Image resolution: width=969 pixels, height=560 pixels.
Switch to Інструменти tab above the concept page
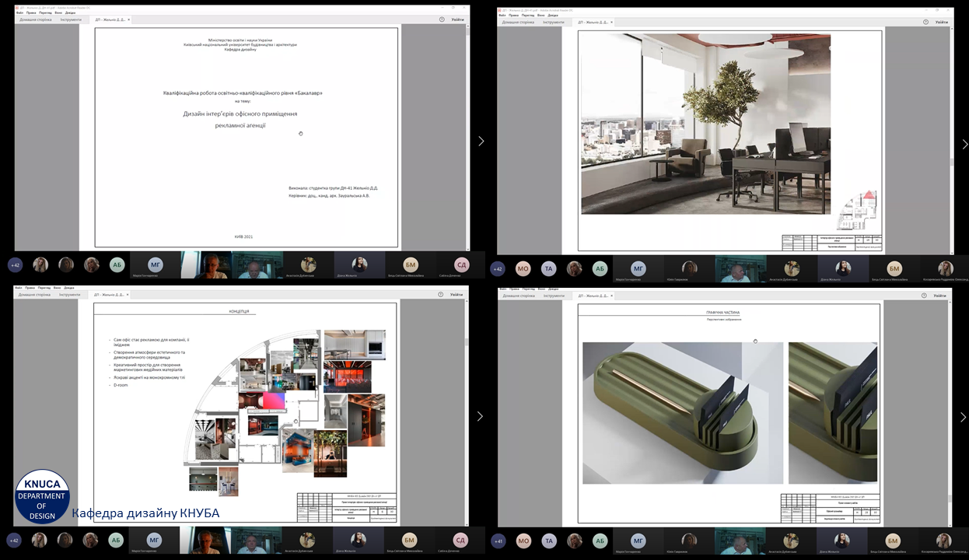click(x=69, y=295)
